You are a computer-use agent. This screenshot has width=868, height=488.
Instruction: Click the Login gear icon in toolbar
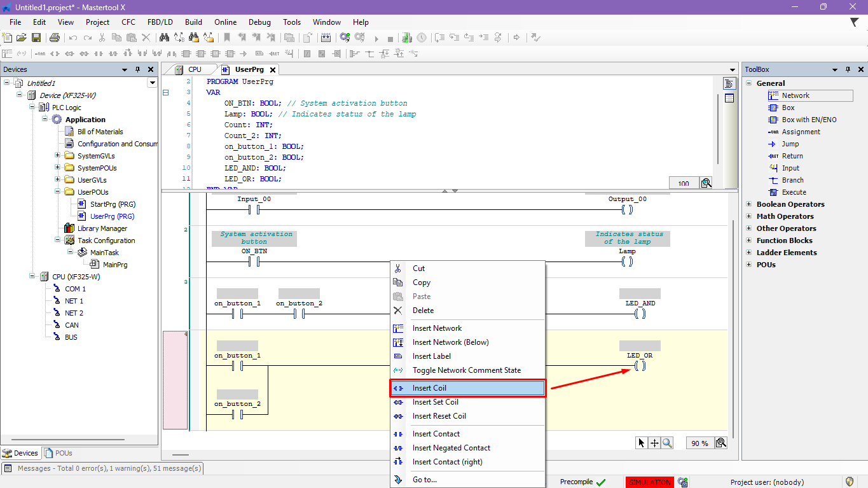[345, 38]
